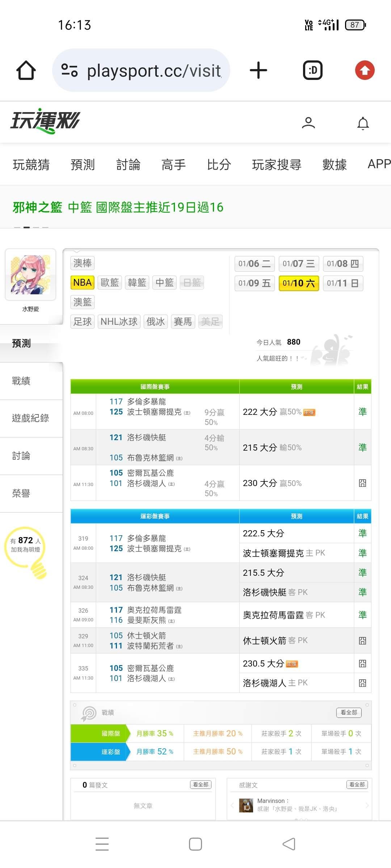
Task: Select the 澳籃 league button
Action: [83, 302]
